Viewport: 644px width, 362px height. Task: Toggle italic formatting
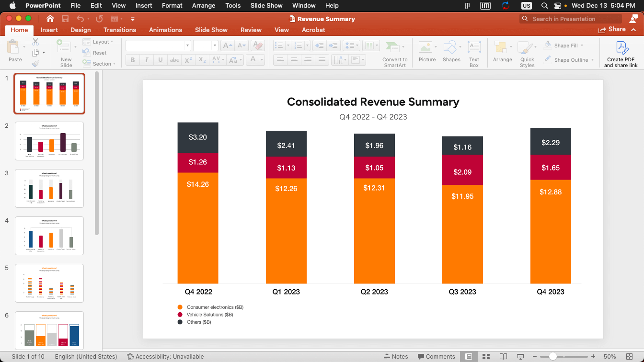(x=146, y=60)
